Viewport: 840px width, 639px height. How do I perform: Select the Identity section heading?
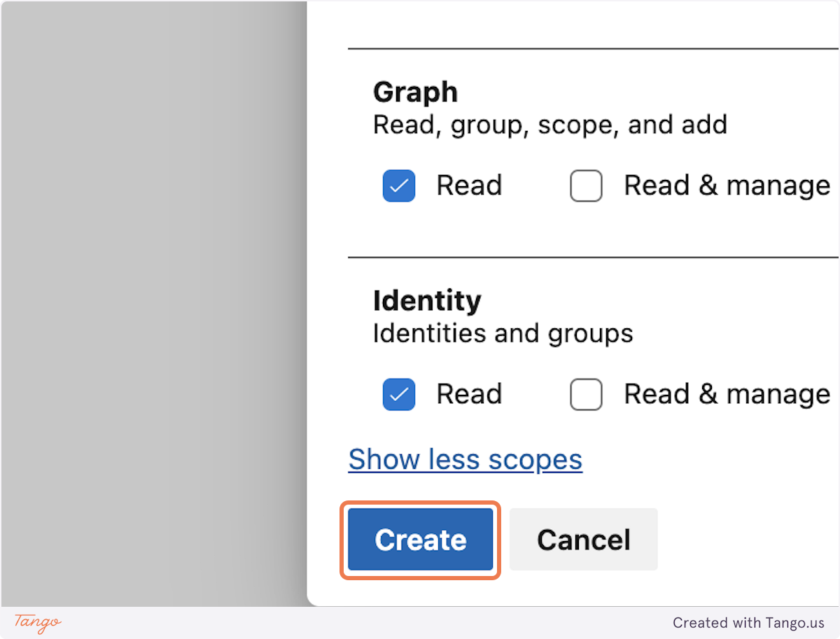[426, 300]
